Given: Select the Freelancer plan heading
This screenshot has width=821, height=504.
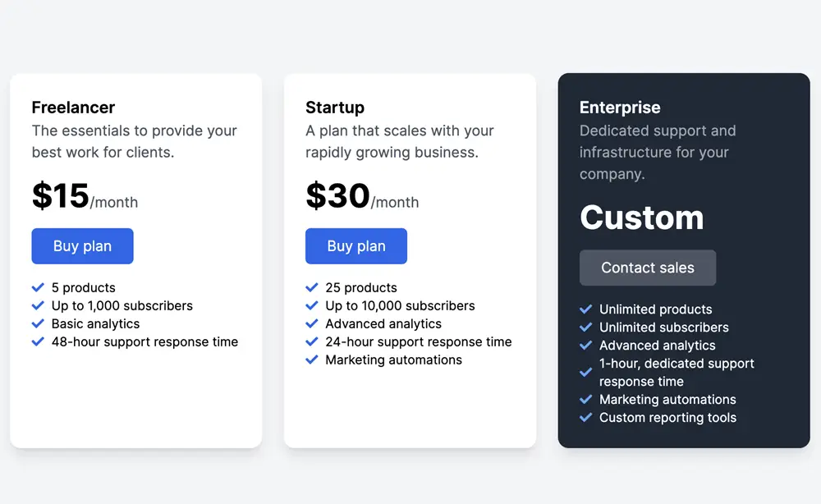Looking at the screenshot, I should (x=73, y=108).
